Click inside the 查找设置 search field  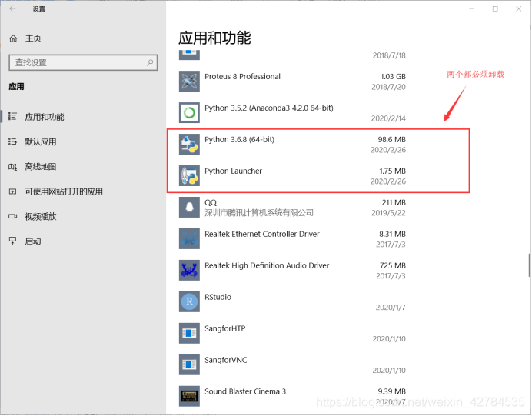[83, 62]
